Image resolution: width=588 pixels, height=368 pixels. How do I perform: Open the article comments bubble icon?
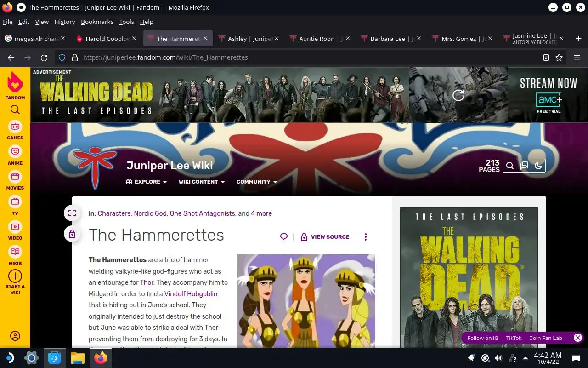284,237
